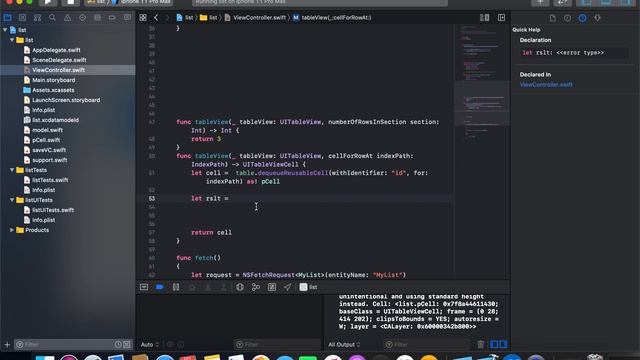Toggle recently modified files filter
This screenshot has width=640, height=360.
tap(118, 344)
